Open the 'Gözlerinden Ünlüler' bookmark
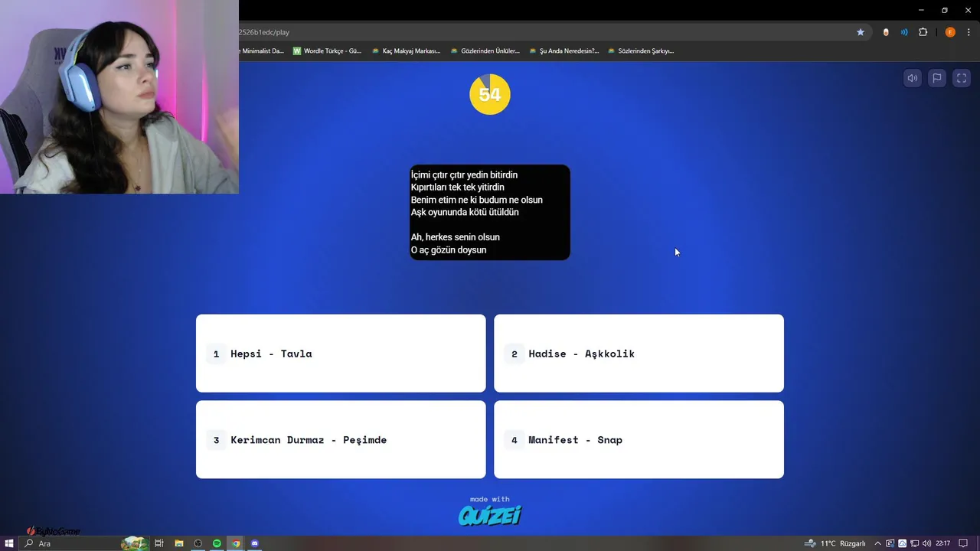Screen dimensions: 980x551 (485, 51)
